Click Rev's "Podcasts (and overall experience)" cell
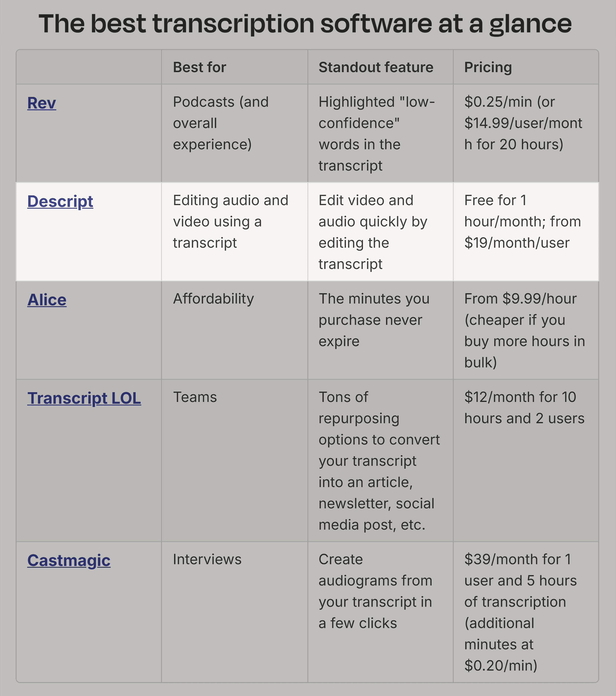Screen dimensions: 616x696 point(221,123)
